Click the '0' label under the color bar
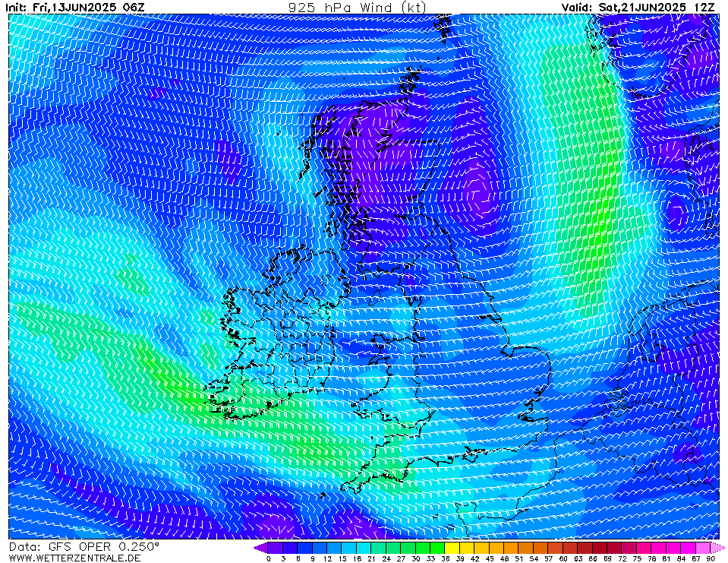This screenshot has height=563, width=728. [269, 558]
